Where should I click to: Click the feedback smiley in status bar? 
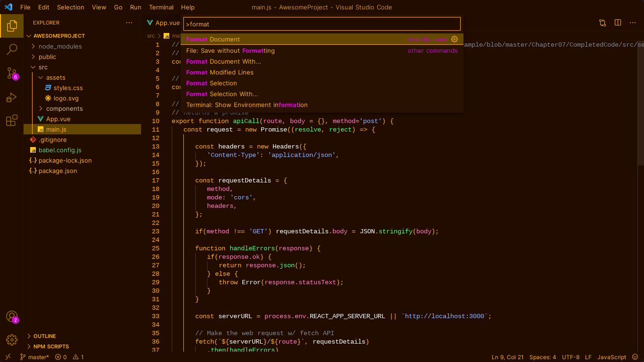(x=635, y=357)
